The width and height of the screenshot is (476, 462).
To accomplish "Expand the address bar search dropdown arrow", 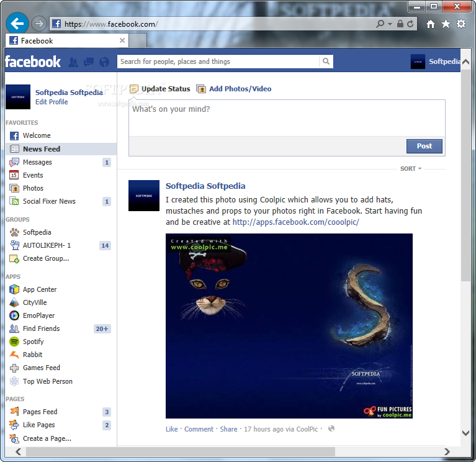I will (390, 24).
